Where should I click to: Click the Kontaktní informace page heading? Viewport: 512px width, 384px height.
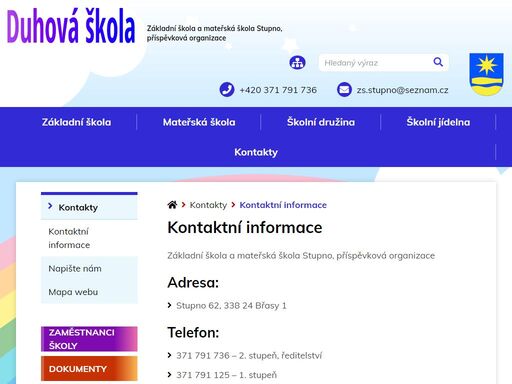click(x=245, y=228)
